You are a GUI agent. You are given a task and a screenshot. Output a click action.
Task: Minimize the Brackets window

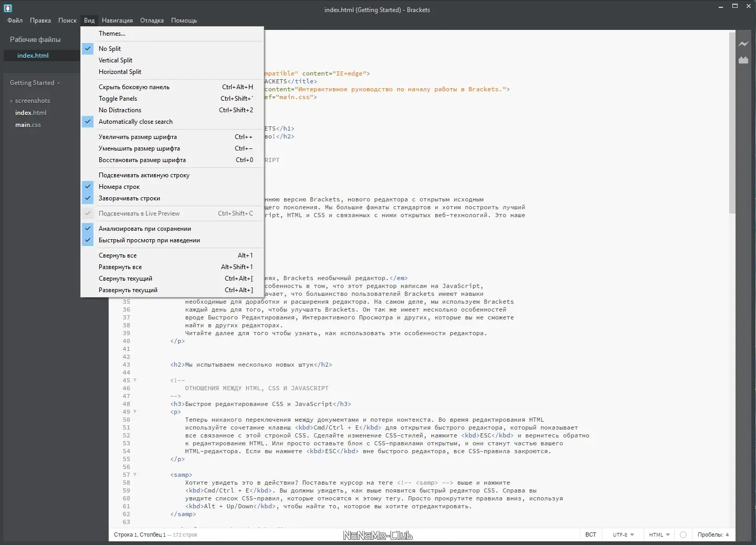click(721, 6)
